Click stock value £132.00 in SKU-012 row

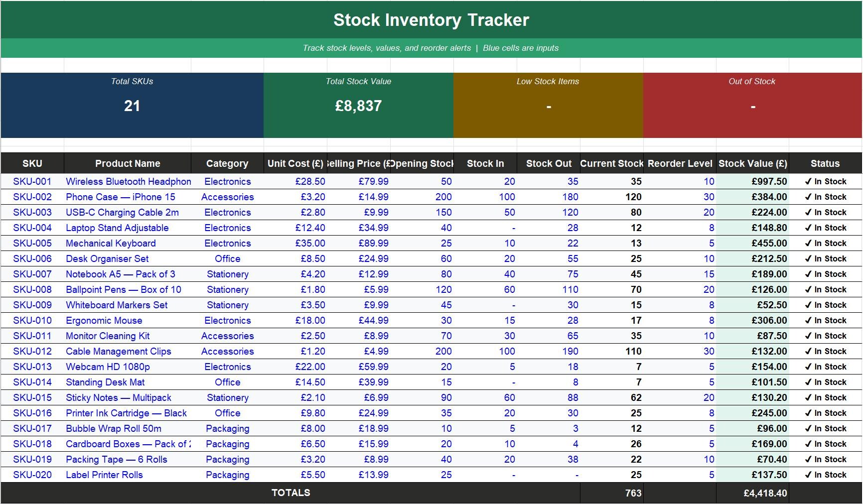pyautogui.click(x=752, y=352)
